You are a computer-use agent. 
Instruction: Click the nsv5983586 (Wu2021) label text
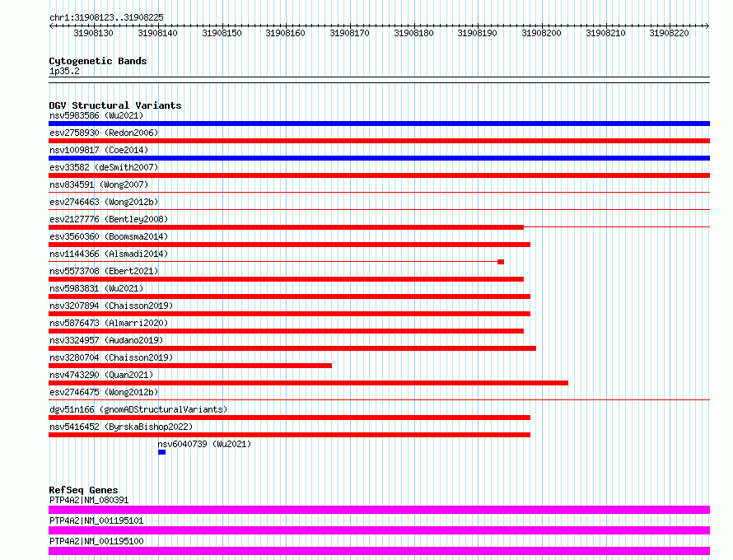click(x=96, y=115)
